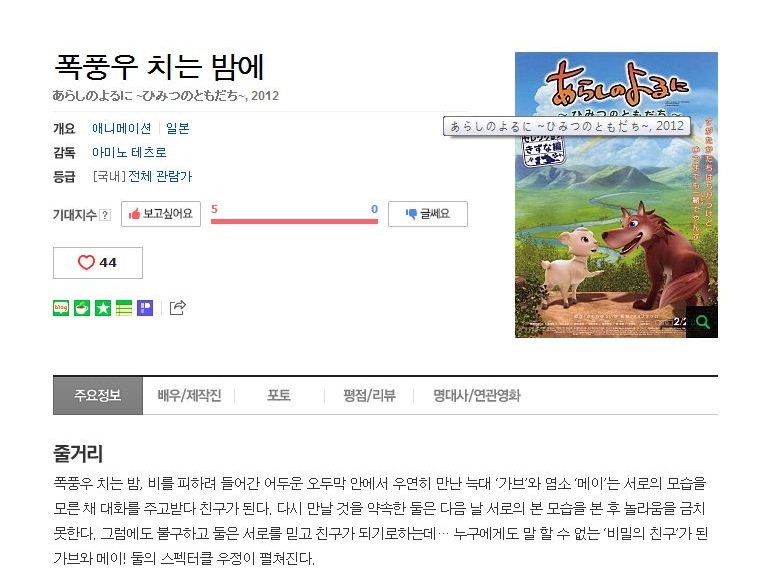Click director 아미노 테츠로 link

(129, 152)
